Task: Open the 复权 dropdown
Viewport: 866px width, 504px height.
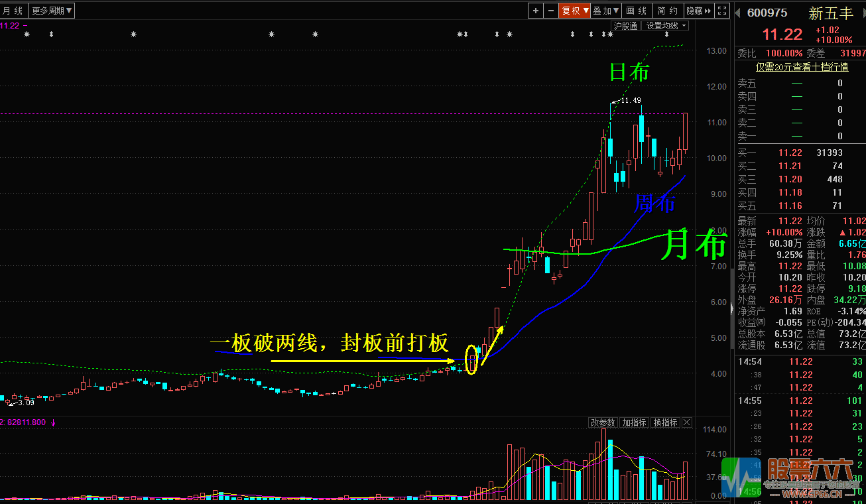Action: click(x=575, y=11)
